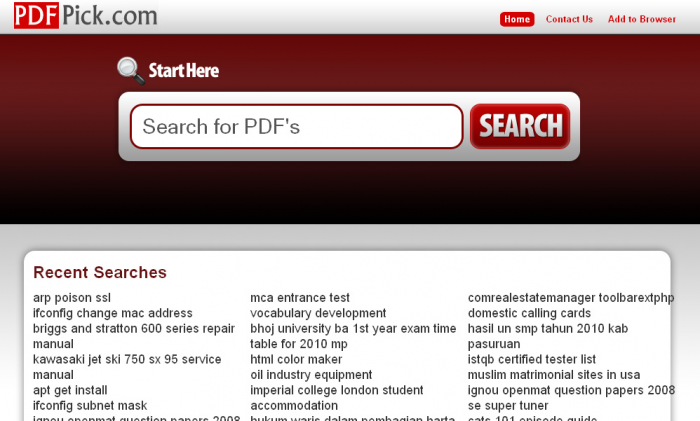Open 'ifconfig change mac address' search
Screen dimensions: 700x421
coord(112,313)
